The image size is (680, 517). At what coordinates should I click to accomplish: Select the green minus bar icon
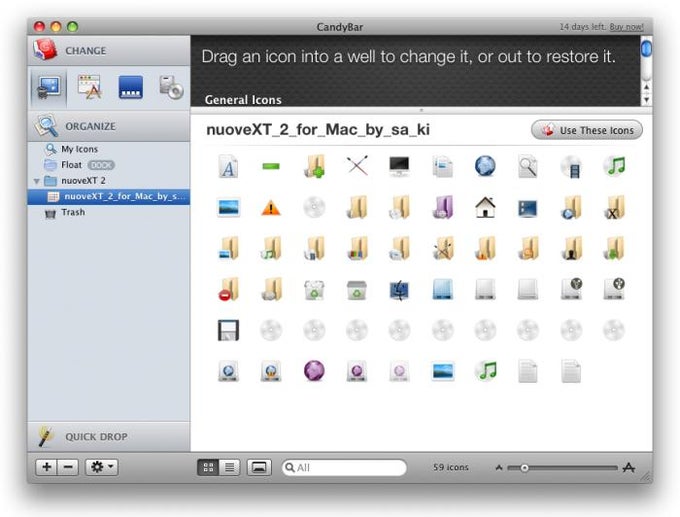coord(271,166)
